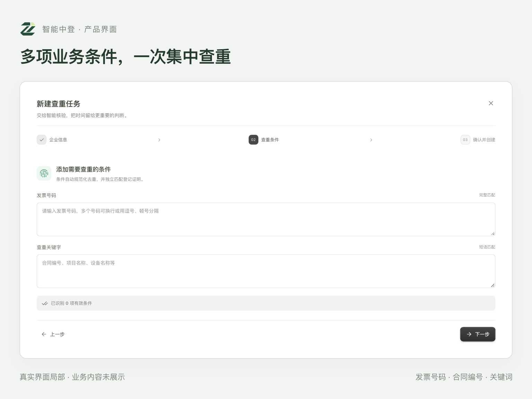
Task: Click the 添加需要查重的条件 heading
Action: 83,169
